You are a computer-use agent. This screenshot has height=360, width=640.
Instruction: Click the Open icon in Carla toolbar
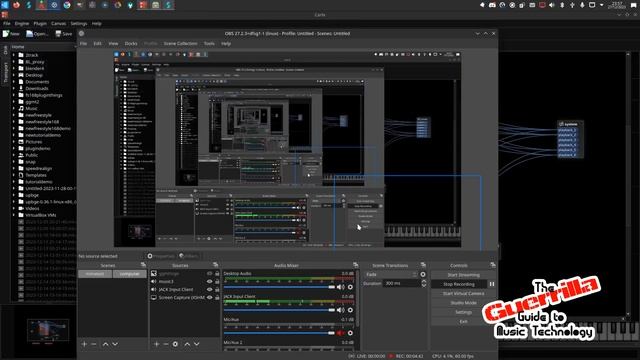tap(29, 34)
